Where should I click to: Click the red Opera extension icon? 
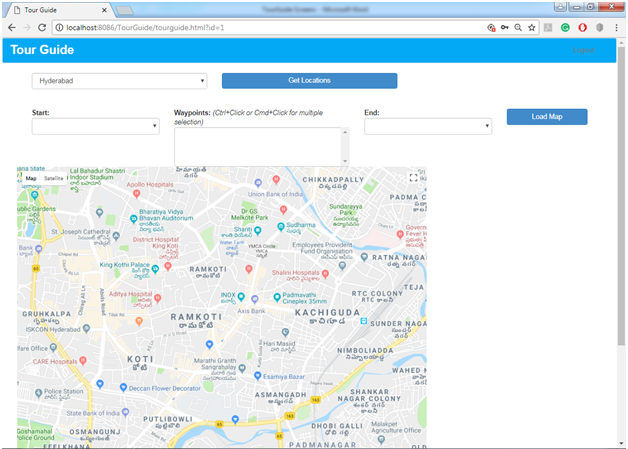click(583, 28)
